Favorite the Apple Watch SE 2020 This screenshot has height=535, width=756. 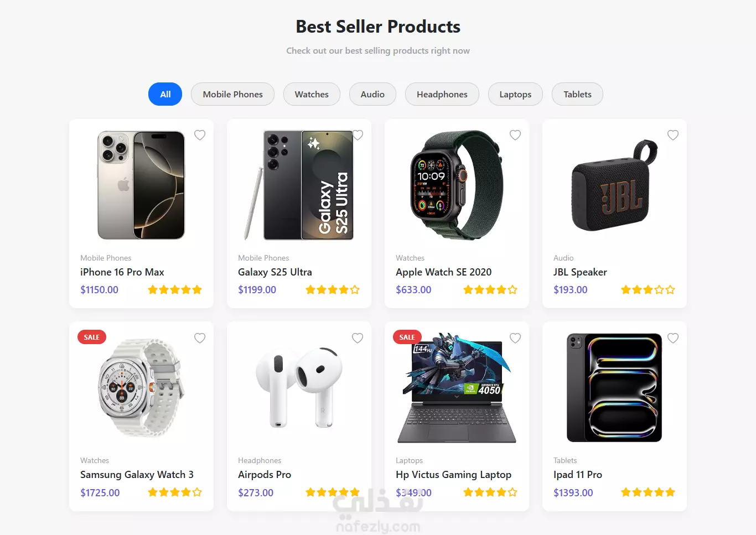point(515,135)
